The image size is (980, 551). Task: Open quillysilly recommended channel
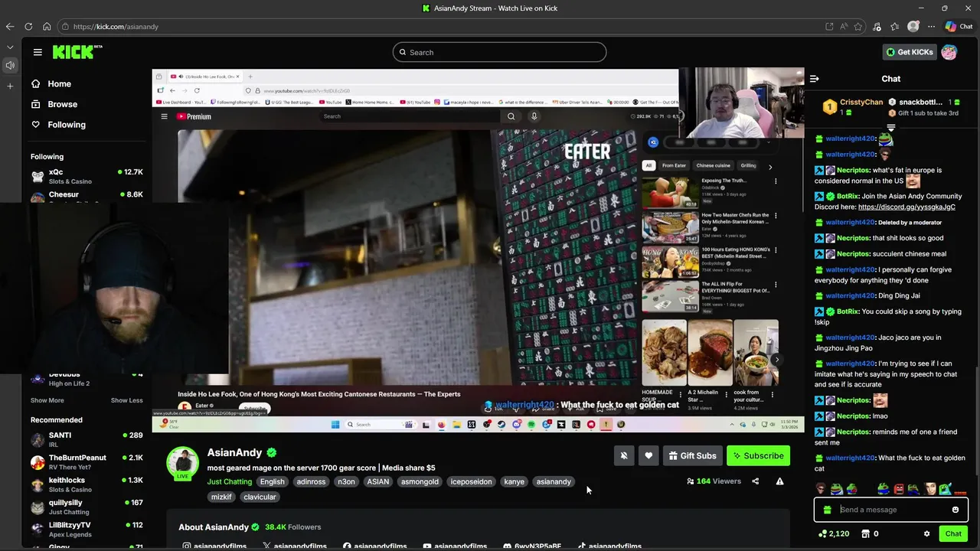point(87,507)
